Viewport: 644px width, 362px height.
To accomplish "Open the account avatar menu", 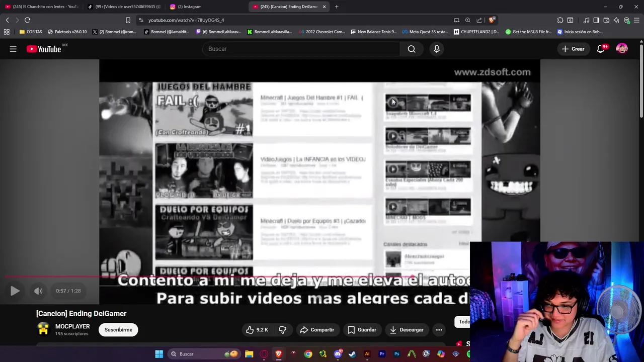I will (x=622, y=49).
